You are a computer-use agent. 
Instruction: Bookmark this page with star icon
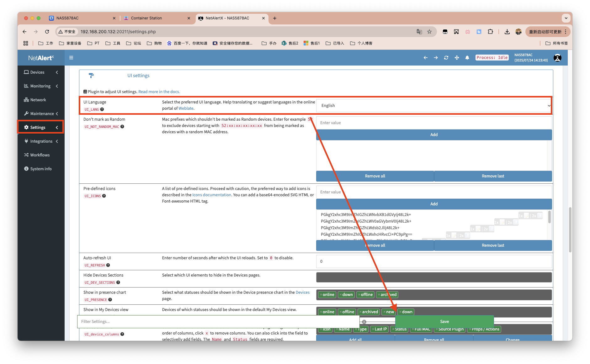point(429,32)
